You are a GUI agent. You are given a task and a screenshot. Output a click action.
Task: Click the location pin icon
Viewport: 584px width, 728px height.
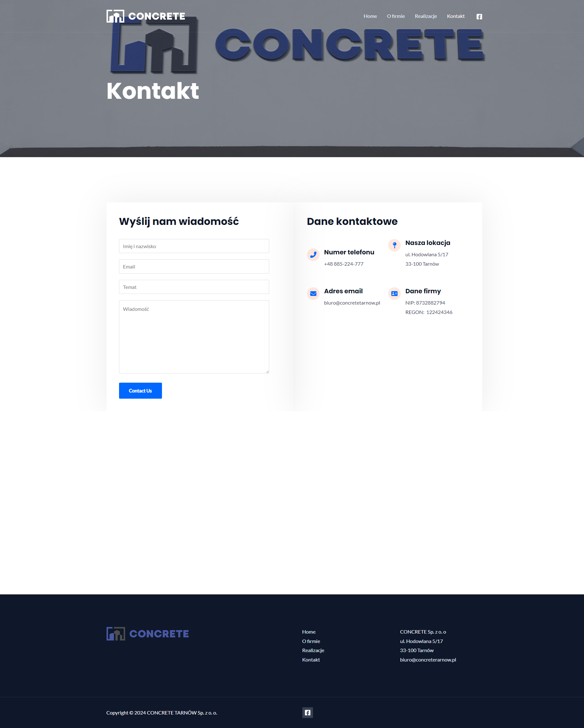[x=394, y=245]
